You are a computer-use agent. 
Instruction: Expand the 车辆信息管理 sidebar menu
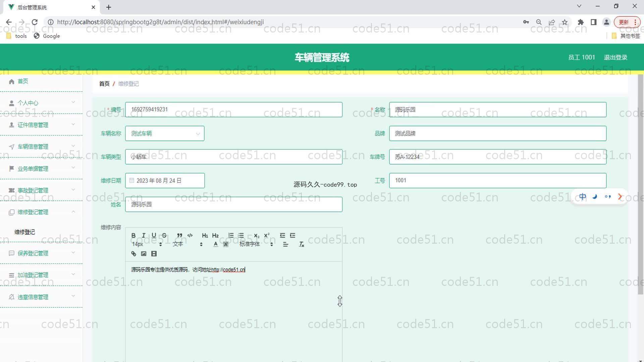pos(41,146)
